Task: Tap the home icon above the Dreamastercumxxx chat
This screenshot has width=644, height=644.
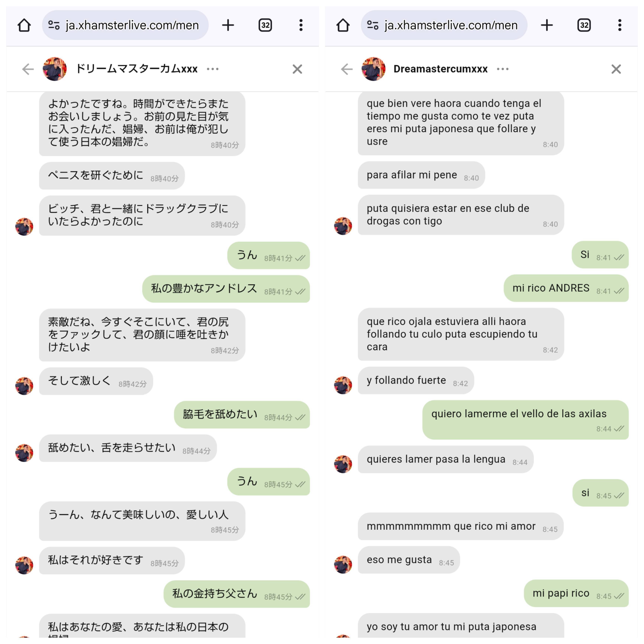Action: point(343,25)
